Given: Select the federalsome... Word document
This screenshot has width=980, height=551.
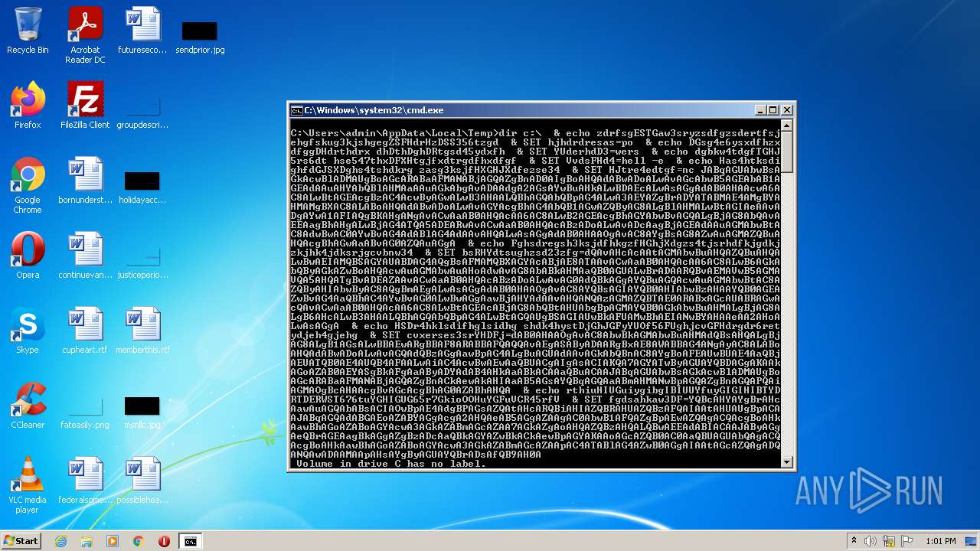Looking at the screenshot, I should pos(85,481).
